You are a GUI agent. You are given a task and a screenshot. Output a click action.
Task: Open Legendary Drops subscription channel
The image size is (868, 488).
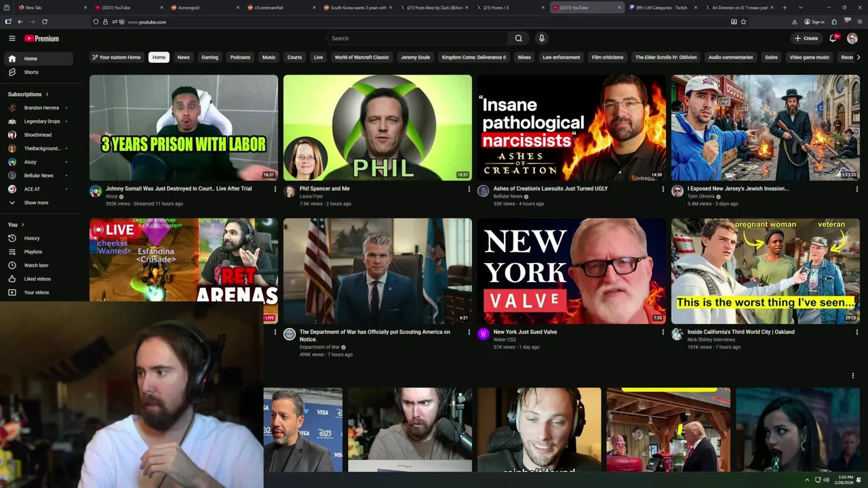coord(40,121)
